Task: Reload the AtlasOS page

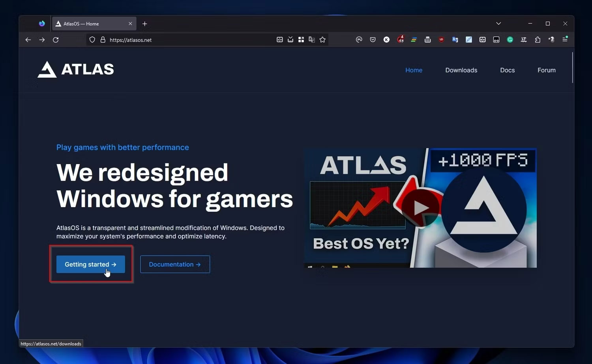Action: pos(56,40)
